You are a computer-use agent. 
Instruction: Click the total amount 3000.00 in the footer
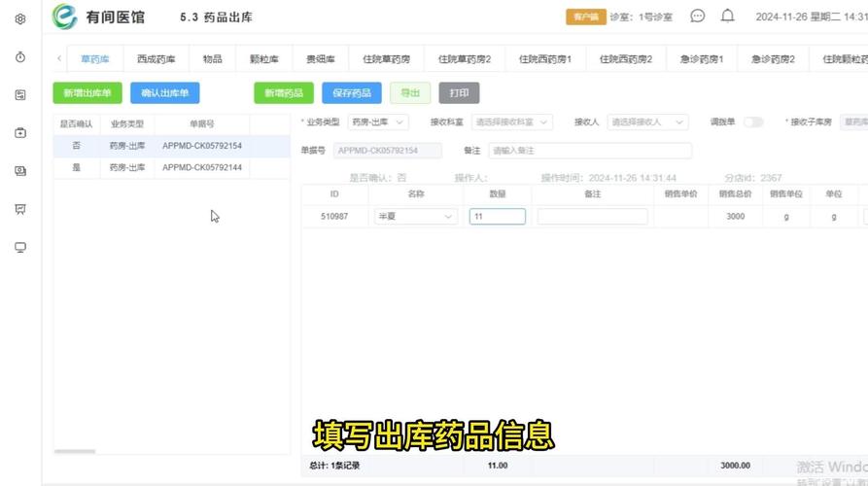735,466
